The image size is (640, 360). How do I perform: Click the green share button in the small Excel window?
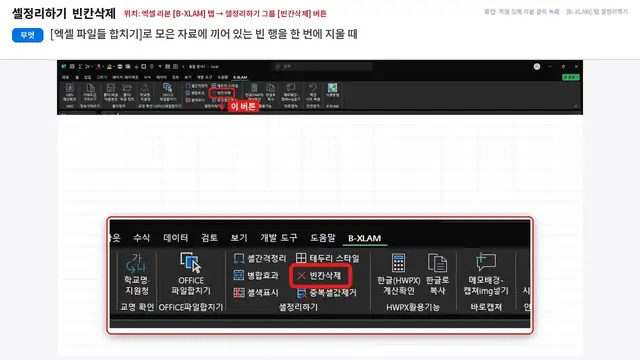click(570, 77)
